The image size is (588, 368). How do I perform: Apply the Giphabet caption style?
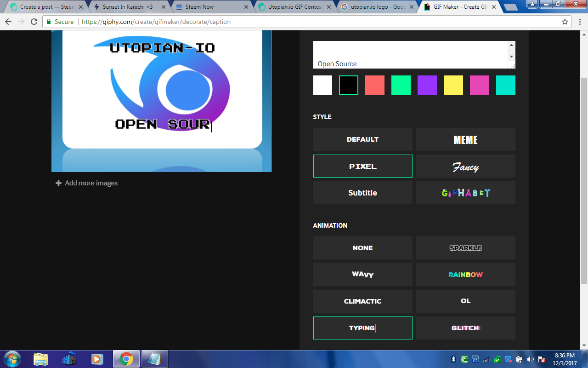point(466,193)
